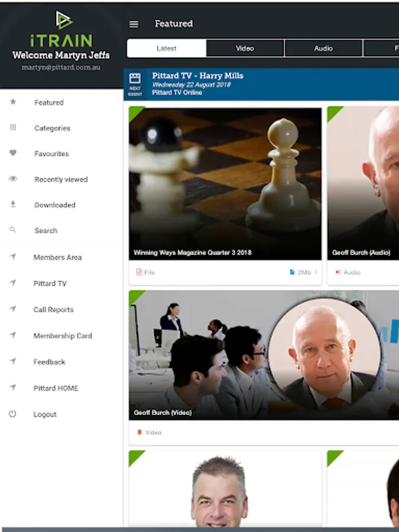Open the Geoff Burch (Video) thumbnail
This screenshot has width=399, height=532.
click(x=264, y=355)
